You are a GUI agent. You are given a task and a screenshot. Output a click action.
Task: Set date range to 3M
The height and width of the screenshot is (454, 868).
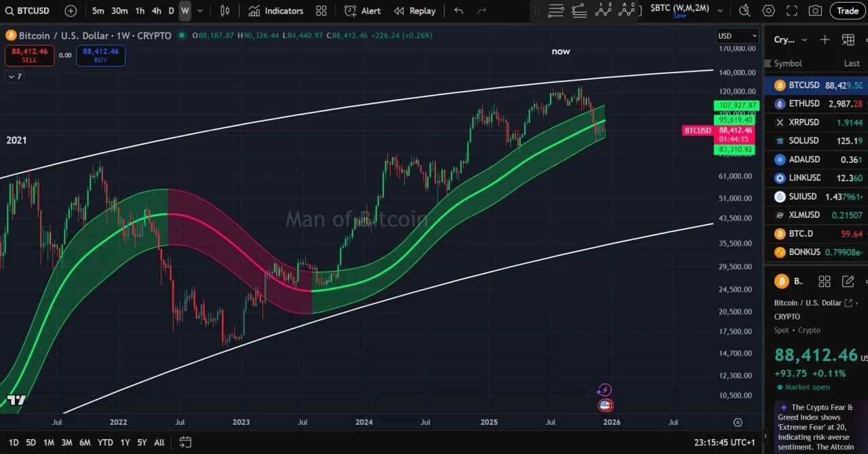click(66, 442)
